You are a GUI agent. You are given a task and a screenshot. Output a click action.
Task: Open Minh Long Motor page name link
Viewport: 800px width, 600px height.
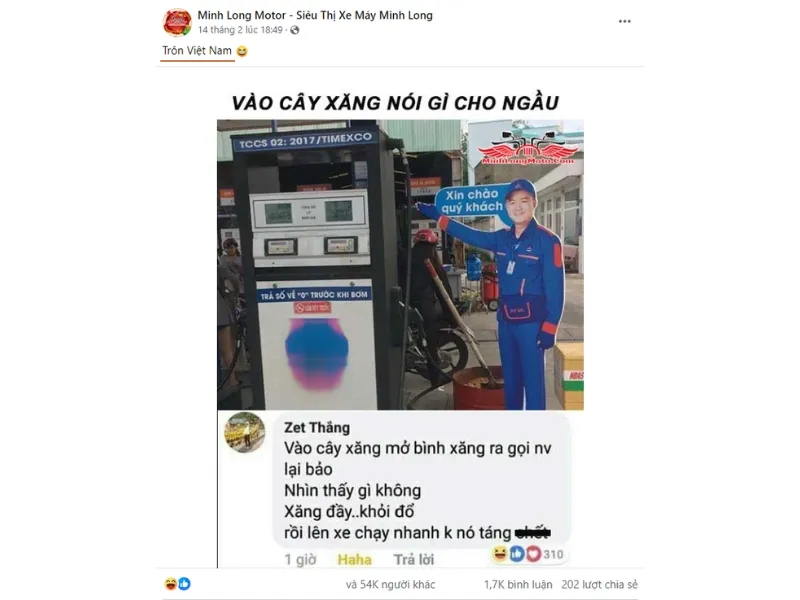click(315, 15)
